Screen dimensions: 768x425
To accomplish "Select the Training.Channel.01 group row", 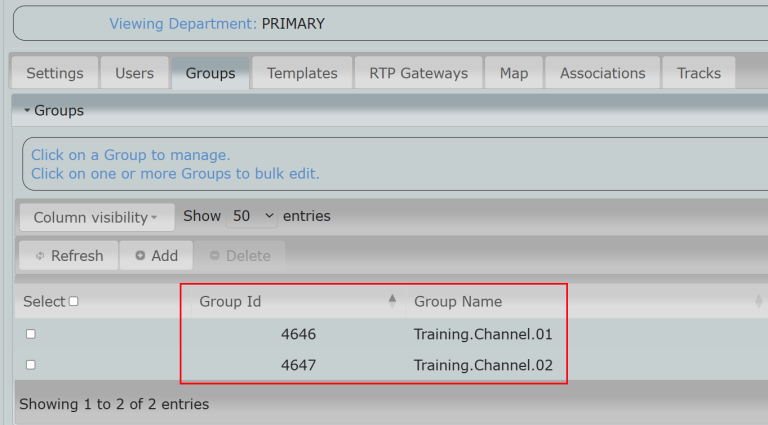I will click(x=483, y=334).
